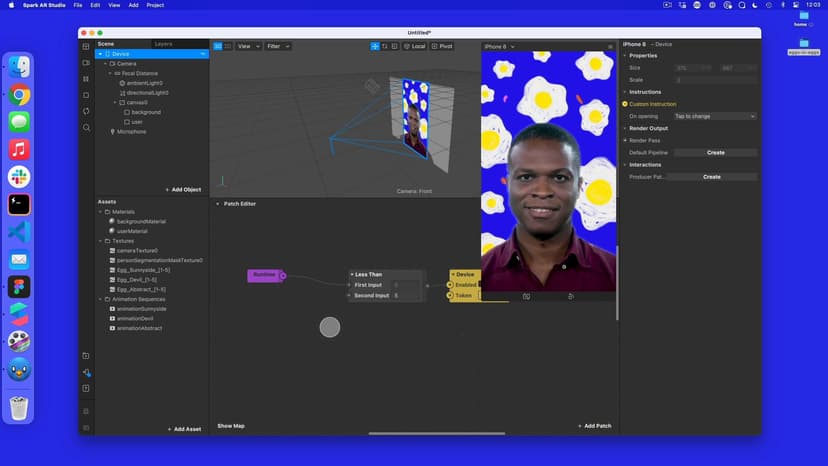Switch to single viewport layout icon
The height and width of the screenshot is (466, 828).
(x=218, y=46)
